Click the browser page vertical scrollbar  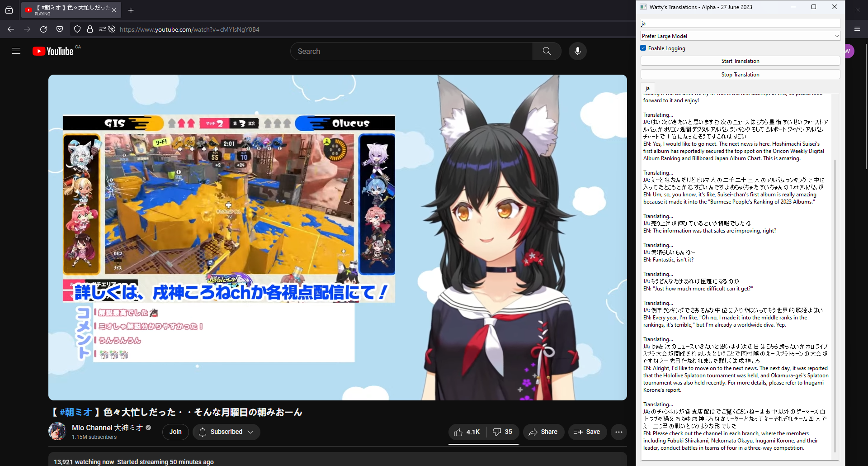[x=866, y=107]
